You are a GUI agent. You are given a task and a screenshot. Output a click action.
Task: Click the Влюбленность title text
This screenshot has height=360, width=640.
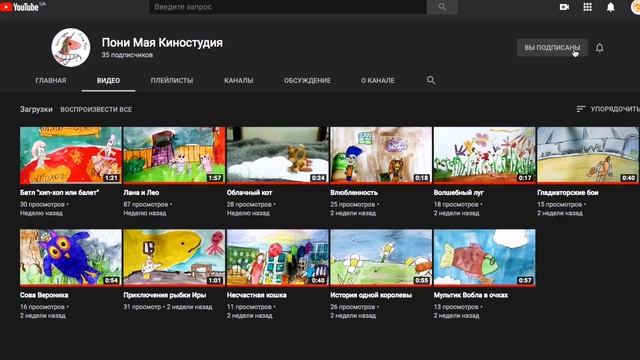pyautogui.click(x=354, y=193)
